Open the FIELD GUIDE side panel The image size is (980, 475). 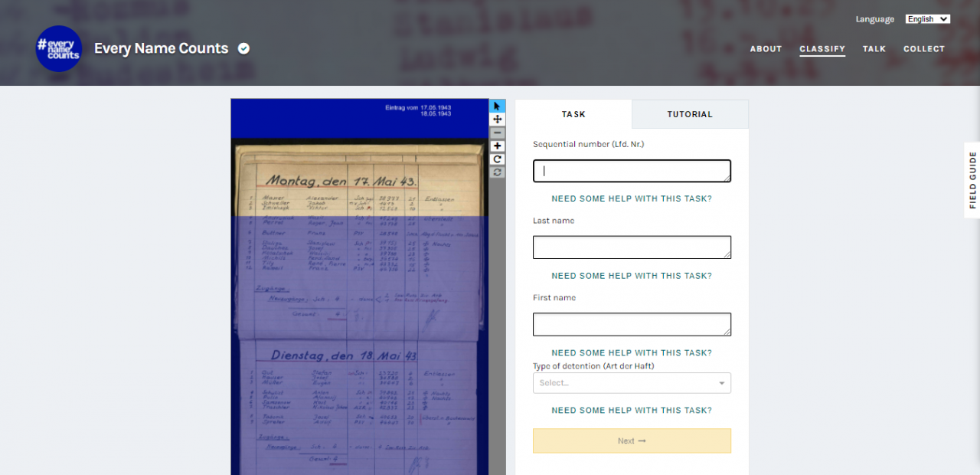(972, 180)
